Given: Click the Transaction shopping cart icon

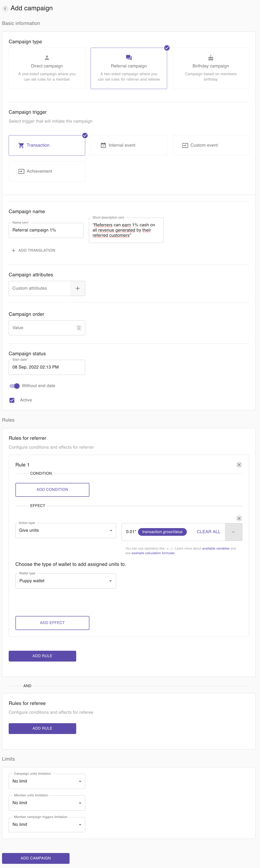Looking at the screenshot, I should point(21,145).
